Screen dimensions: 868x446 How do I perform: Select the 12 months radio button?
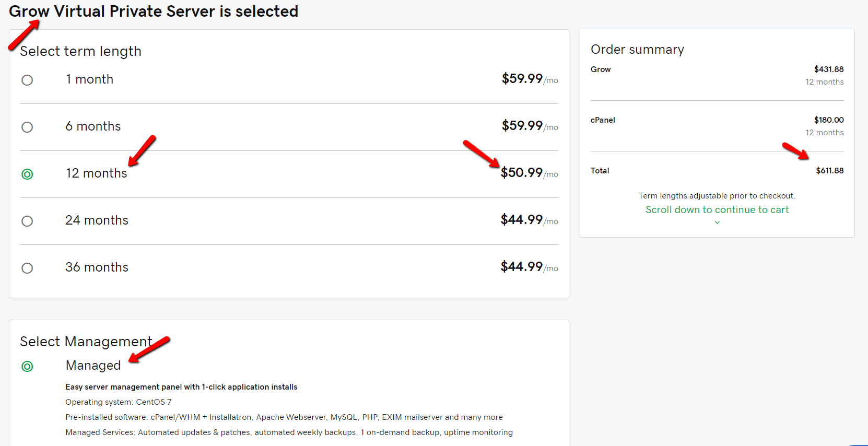(x=27, y=174)
